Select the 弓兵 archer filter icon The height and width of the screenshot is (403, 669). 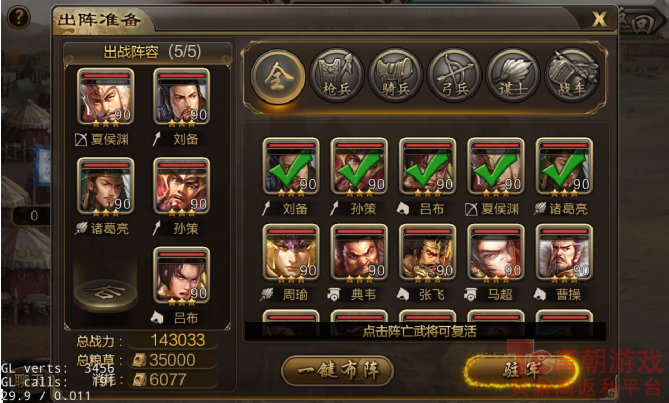point(454,75)
